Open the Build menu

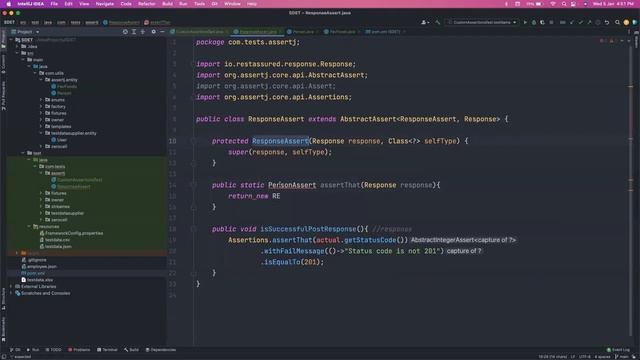(x=167, y=4)
